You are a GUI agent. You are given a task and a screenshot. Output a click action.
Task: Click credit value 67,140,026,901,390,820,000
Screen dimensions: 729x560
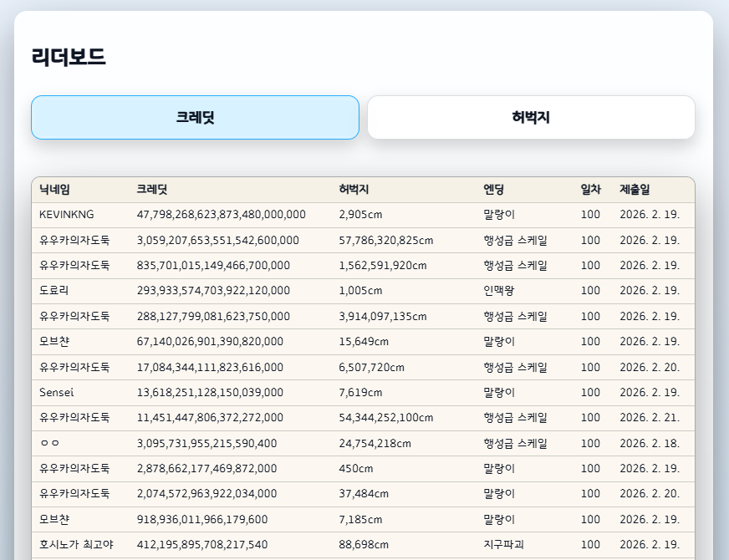pyautogui.click(x=210, y=342)
